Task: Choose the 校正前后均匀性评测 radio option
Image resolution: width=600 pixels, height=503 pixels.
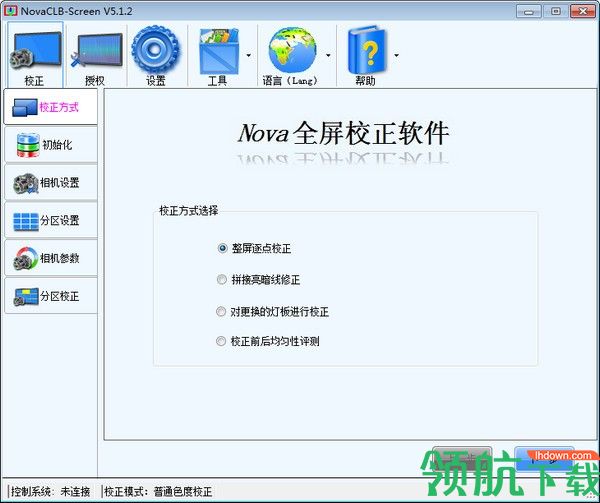Action: point(268,341)
